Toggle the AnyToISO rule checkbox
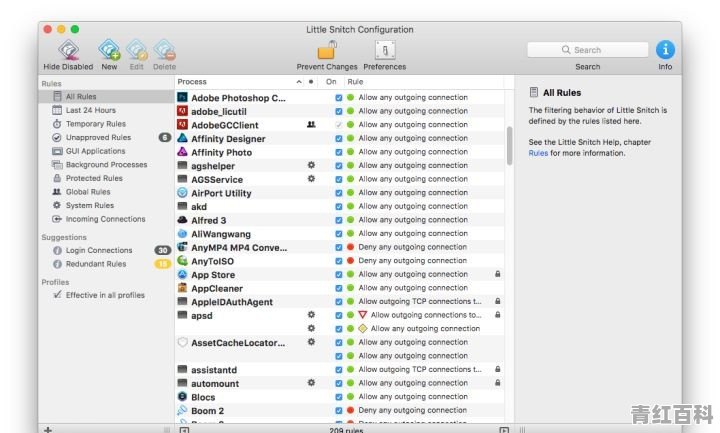The height and width of the screenshot is (433, 720). point(339,261)
